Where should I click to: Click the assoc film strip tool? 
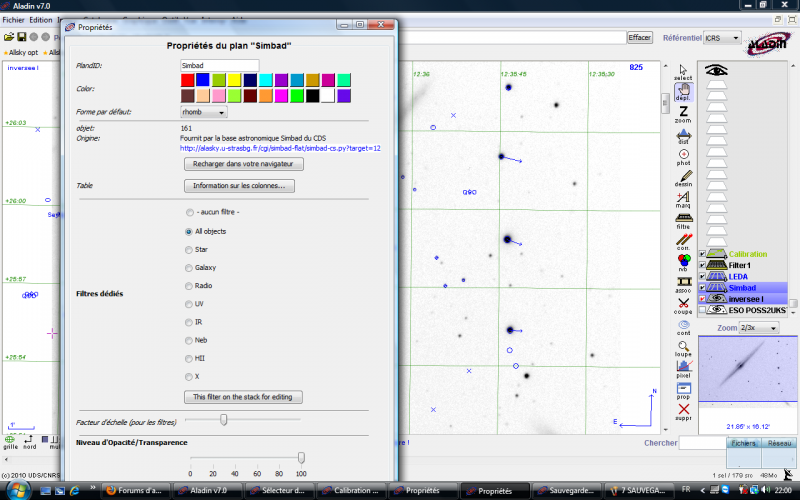[x=683, y=284]
